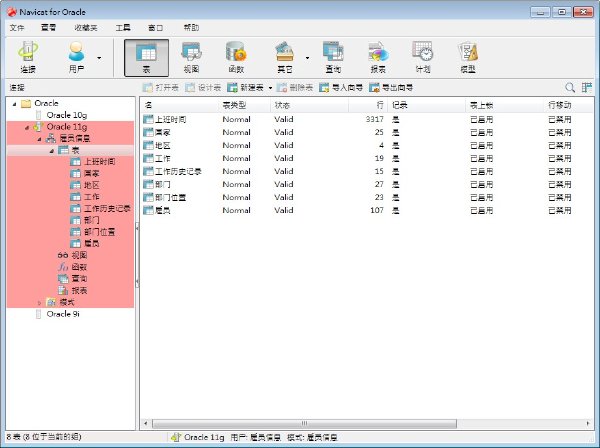Open the 文件 menu
The image size is (600, 448).
tap(17, 28)
